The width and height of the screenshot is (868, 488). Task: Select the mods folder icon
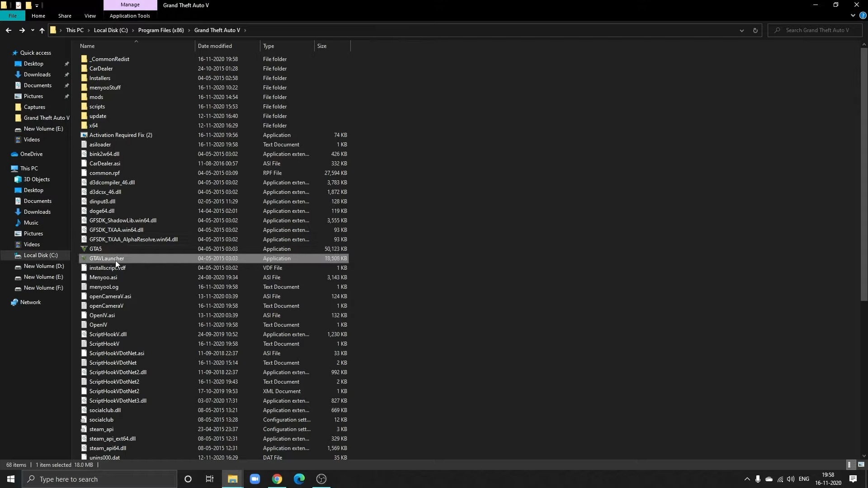[84, 97]
